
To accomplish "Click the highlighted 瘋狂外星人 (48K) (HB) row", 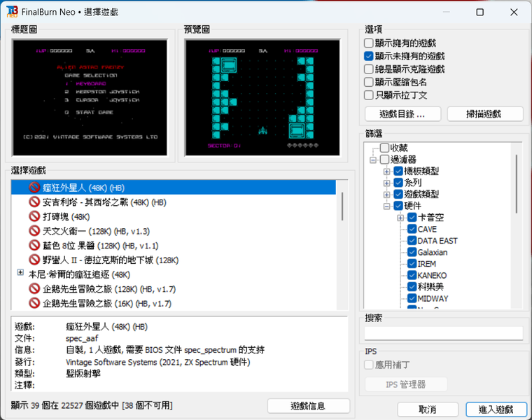I will pos(174,188).
